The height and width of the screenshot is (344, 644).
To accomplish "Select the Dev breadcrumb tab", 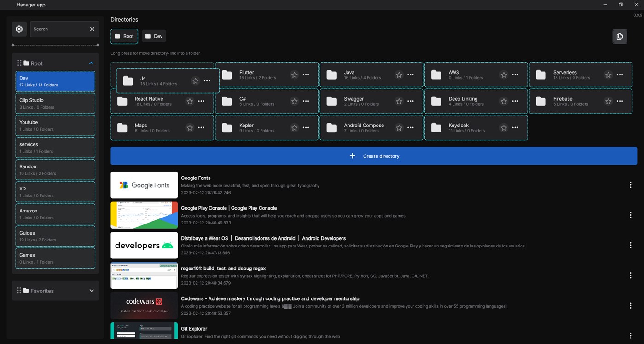I will pyautogui.click(x=154, y=36).
